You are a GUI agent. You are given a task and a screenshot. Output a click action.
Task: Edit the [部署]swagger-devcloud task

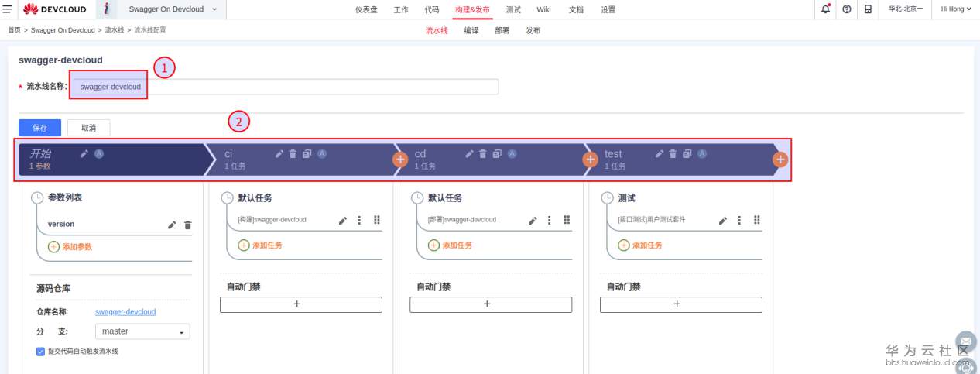533,220
